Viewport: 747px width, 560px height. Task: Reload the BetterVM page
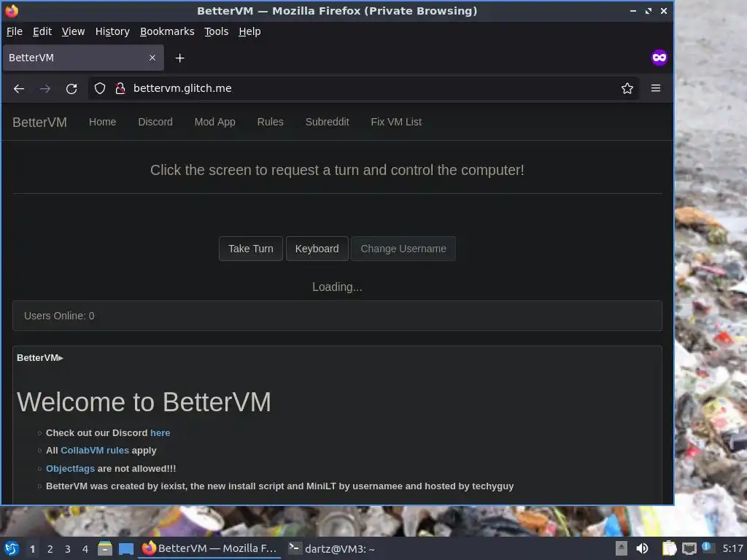71,88
